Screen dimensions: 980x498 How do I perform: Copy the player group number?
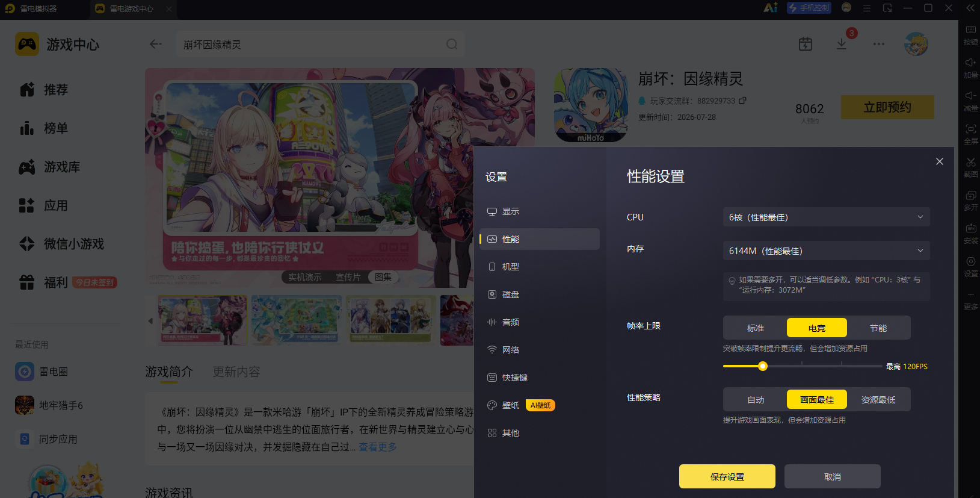pos(742,101)
